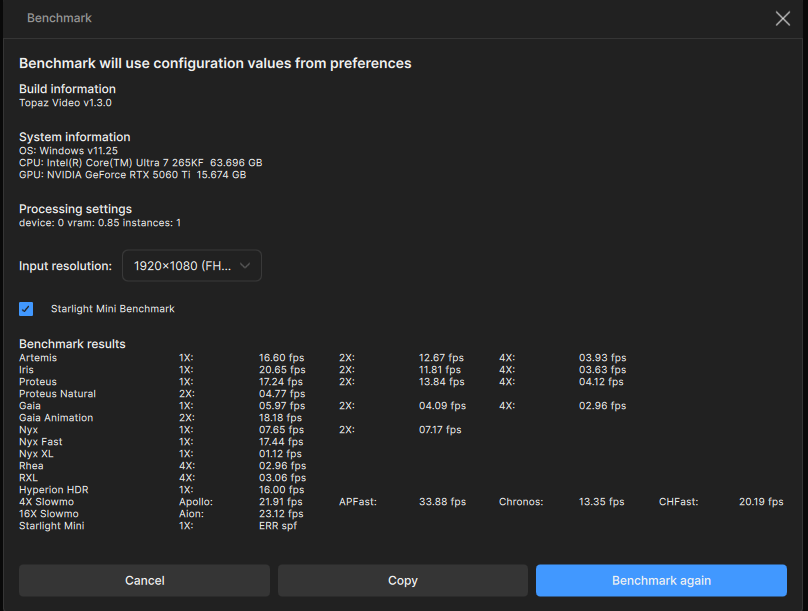The height and width of the screenshot is (611, 808).
Task: Click the Starlight Mini ERR spf value
Action: click(278, 526)
